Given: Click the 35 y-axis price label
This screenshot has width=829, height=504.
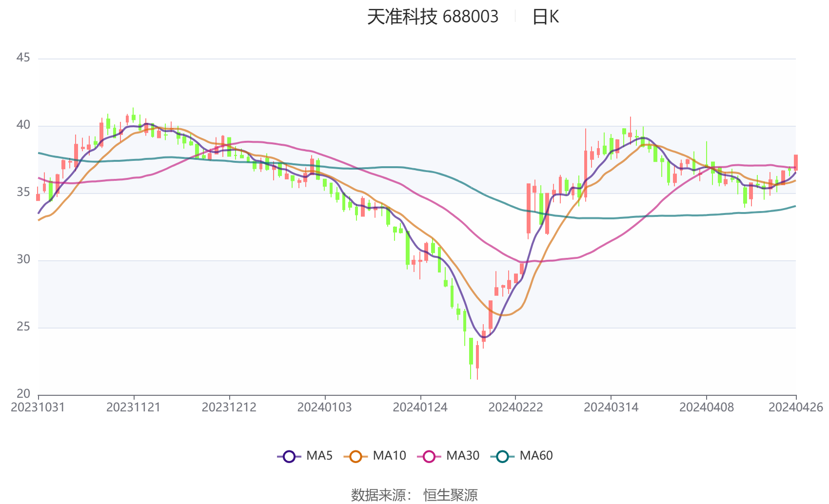Looking at the screenshot, I should pos(23,193).
